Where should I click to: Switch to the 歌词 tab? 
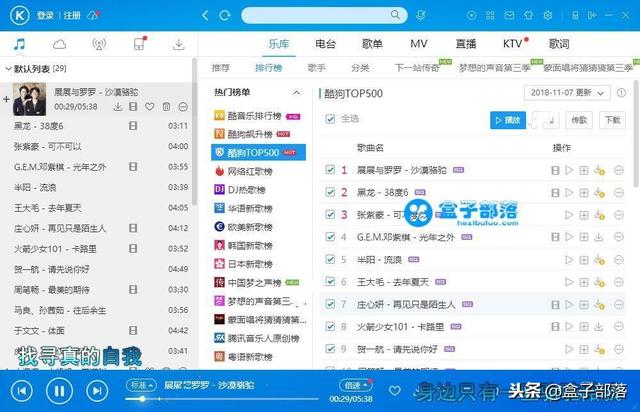coord(559,44)
